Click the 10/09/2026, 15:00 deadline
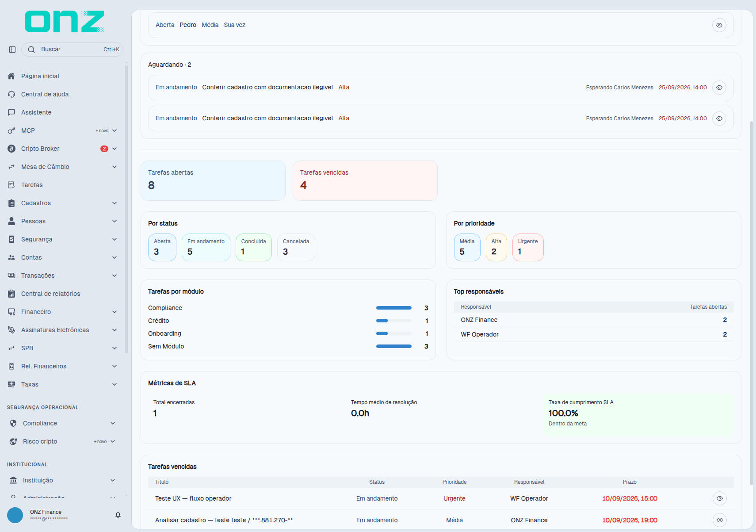Screen dimensions: 756x532 (x=630, y=498)
